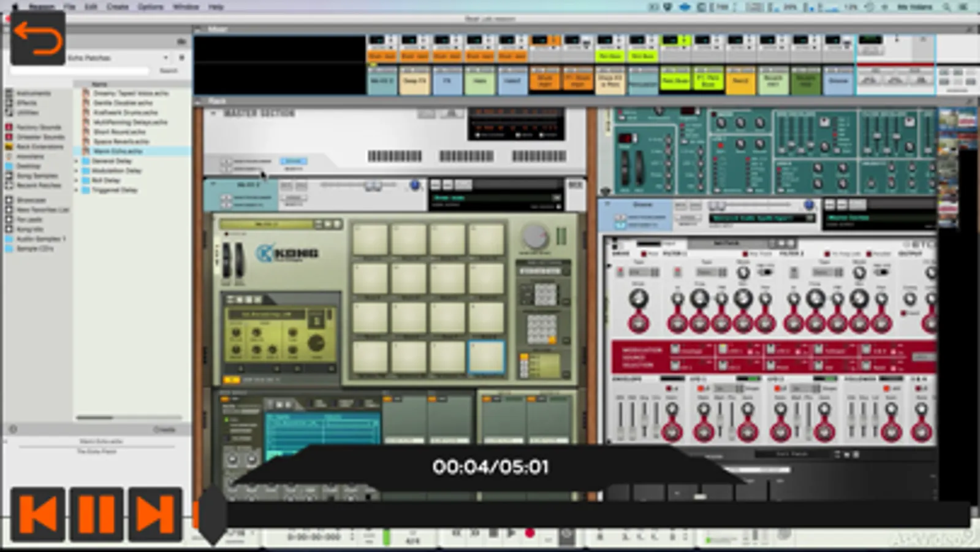
Task: Select the Short Room echo patch
Action: tap(120, 132)
